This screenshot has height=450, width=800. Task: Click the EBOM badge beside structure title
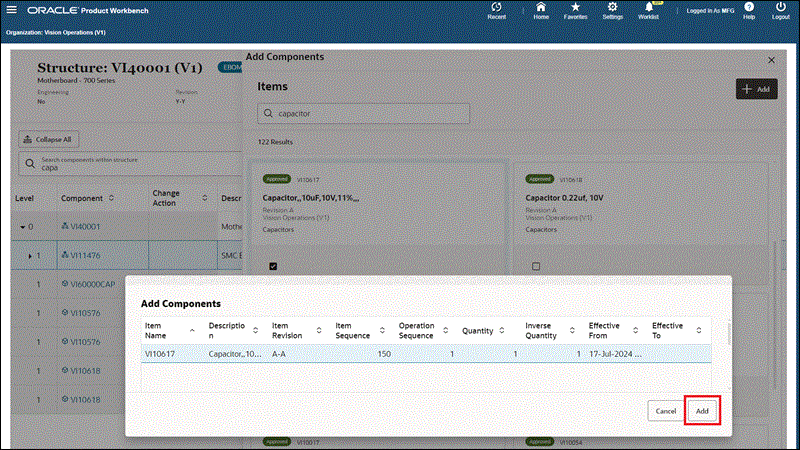click(x=231, y=67)
